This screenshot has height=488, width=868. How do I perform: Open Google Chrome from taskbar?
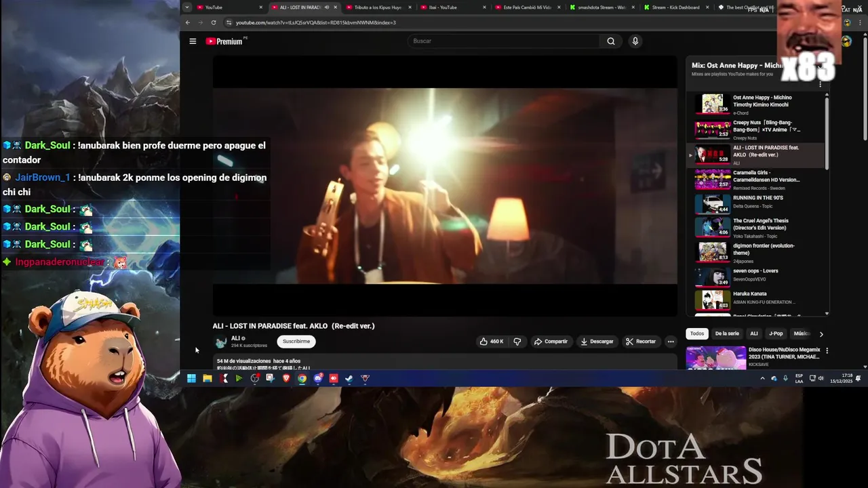pyautogui.click(x=302, y=378)
